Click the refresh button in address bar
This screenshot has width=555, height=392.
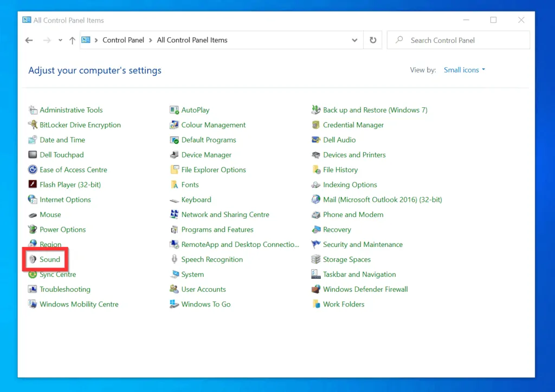(x=373, y=40)
